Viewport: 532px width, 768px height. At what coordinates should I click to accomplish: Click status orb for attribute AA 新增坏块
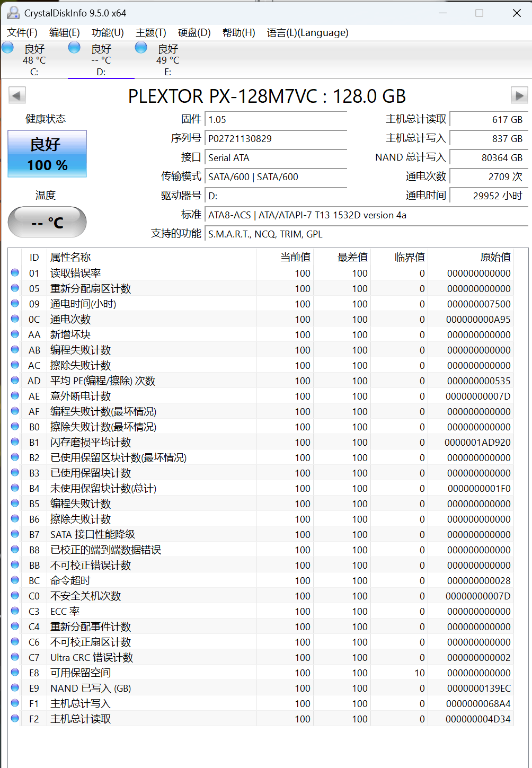click(15, 334)
